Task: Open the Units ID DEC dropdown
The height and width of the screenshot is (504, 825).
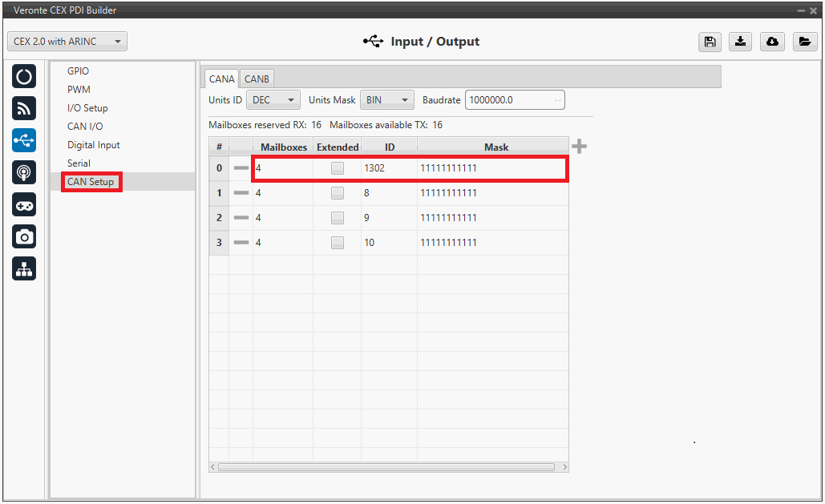Action: click(273, 100)
